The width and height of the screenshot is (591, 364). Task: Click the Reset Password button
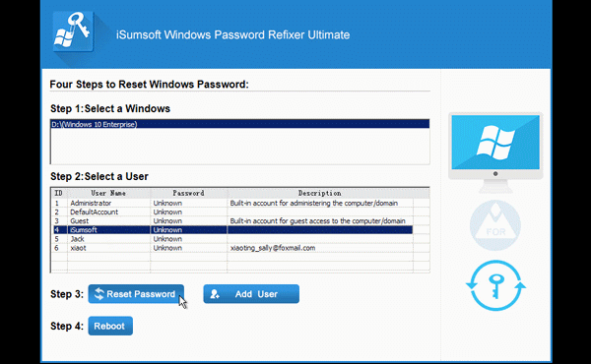click(136, 294)
